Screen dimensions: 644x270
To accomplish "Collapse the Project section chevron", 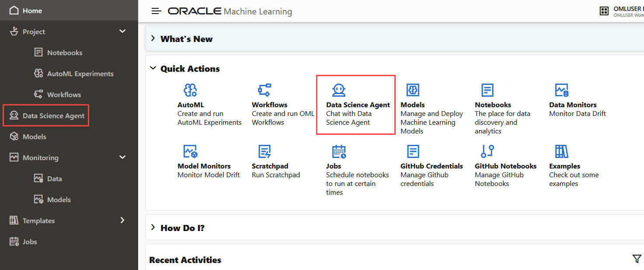I will pyautogui.click(x=122, y=31).
